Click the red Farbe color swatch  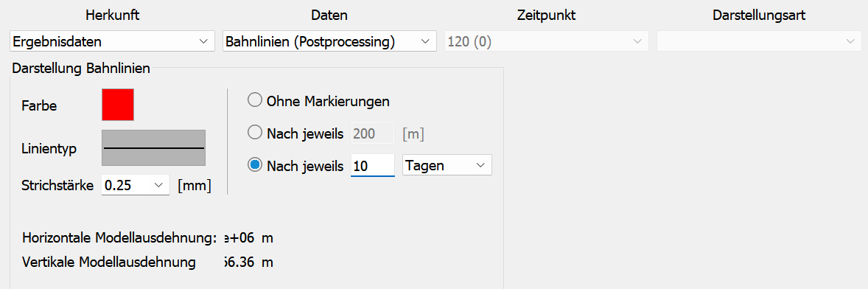[118, 105]
